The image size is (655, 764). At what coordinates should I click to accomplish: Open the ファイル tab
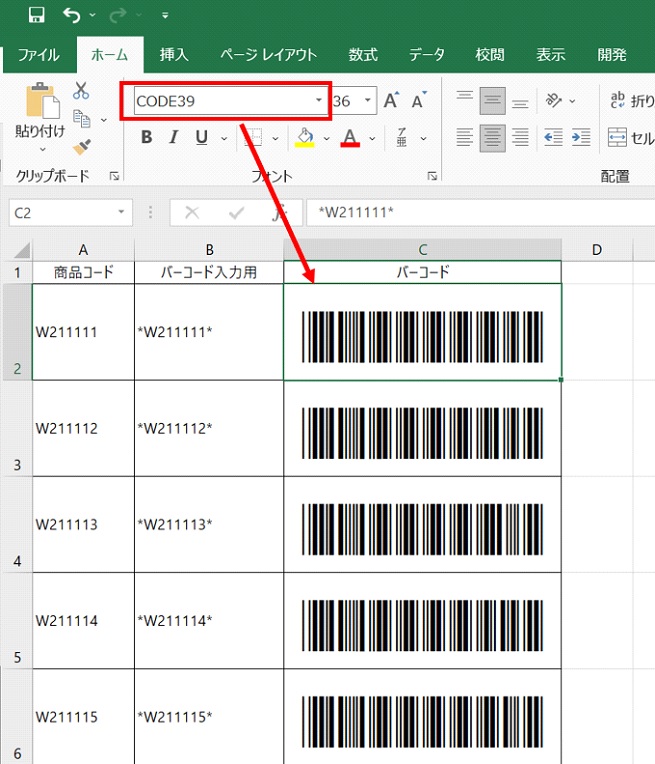point(39,55)
